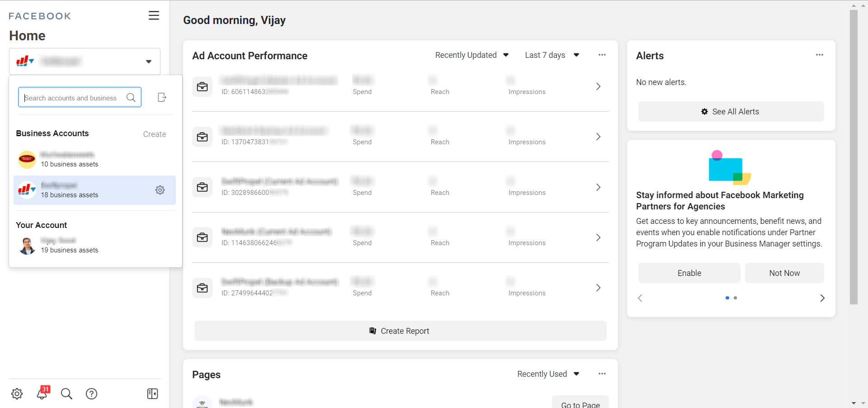The image size is (868, 408).
Task: Toggle the sidebar collapse panel icon
Action: [x=152, y=394]
